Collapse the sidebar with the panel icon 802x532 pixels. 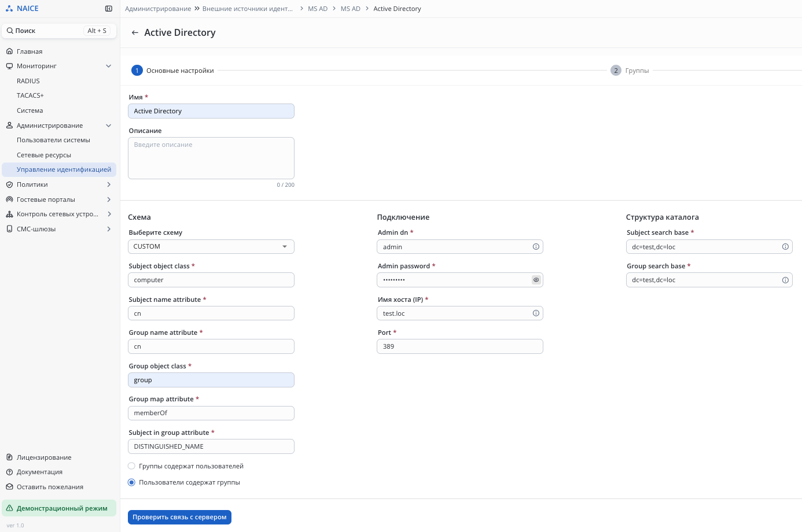pos(108,9)
